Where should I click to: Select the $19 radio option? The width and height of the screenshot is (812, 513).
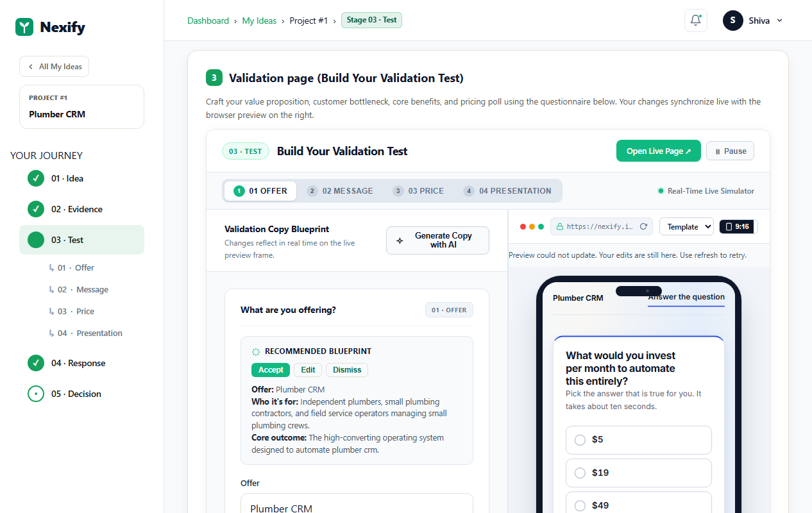[639, 473]
